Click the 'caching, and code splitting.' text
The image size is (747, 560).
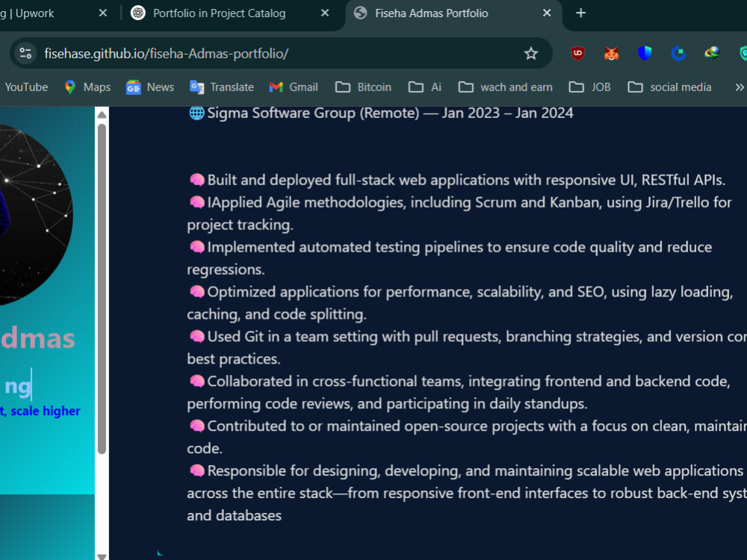[276, 314]
